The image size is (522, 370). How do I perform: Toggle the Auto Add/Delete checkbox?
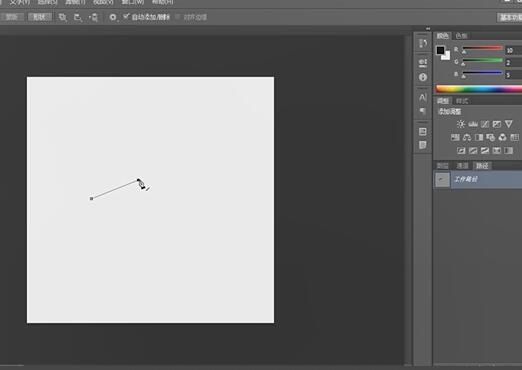[x=126, y=17]
